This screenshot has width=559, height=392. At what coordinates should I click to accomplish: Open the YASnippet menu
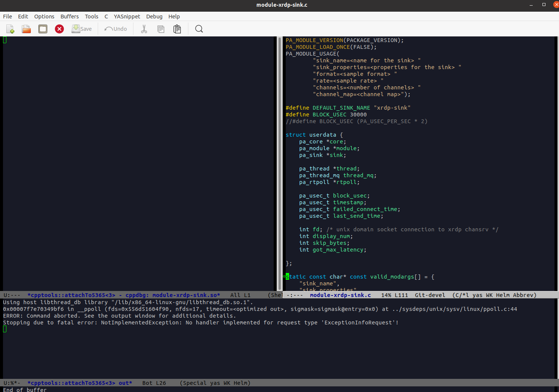click(x=127, y=17)
